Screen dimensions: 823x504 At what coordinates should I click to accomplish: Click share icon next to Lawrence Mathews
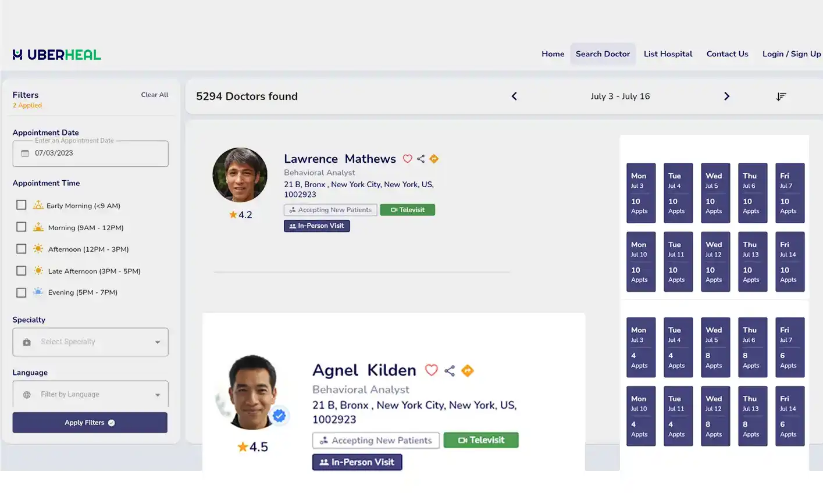[x=421, y=159]
